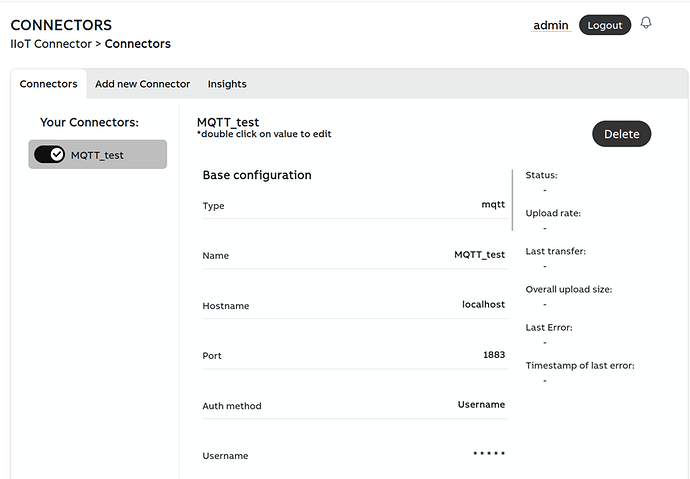690x479 pixels.
Task: Click the Auth method value Username
Action: coord(481,405)
